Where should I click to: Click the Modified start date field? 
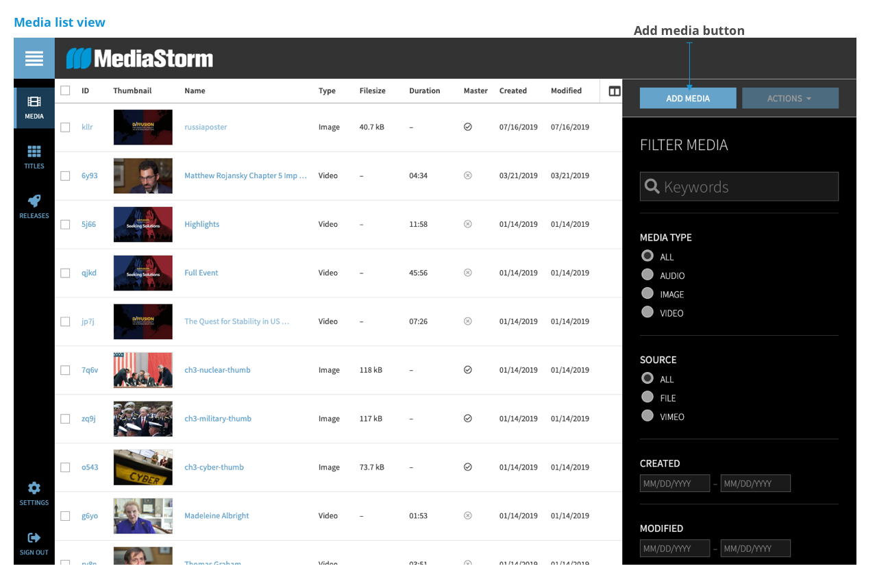tap(675, 548)
